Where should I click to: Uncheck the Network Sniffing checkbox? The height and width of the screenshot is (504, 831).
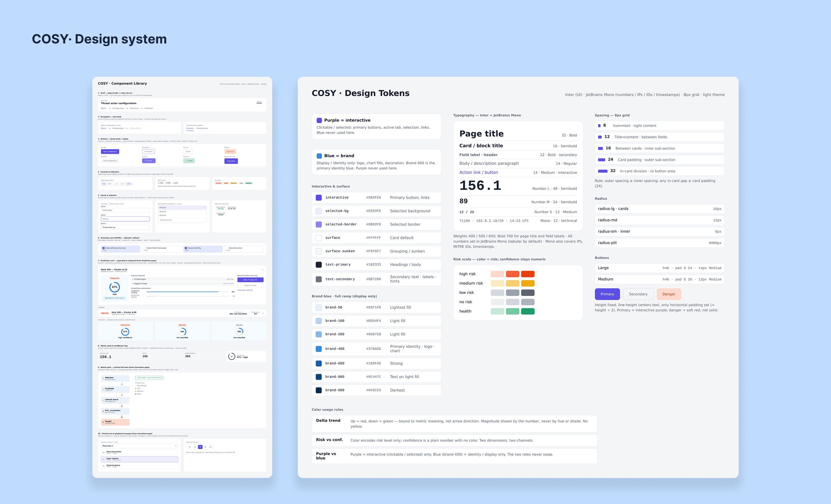click(x=186, y=248)
